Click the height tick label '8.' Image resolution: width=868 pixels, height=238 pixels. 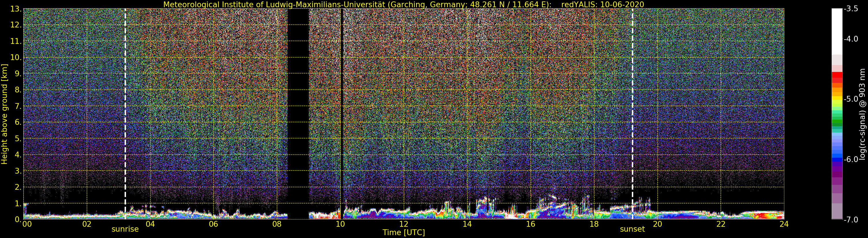18,90
